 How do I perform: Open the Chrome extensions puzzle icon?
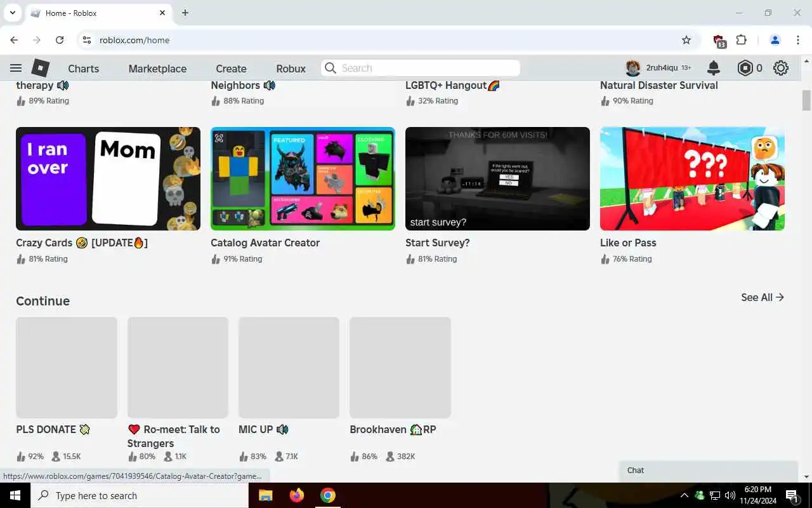pyautogui.click(x=741, y=40)
